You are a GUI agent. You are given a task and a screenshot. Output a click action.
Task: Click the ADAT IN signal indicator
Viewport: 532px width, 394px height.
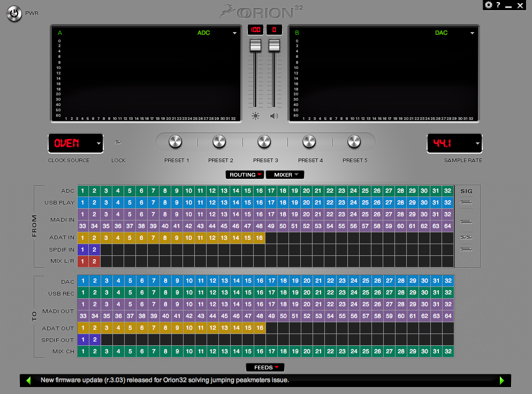point(466,238)
